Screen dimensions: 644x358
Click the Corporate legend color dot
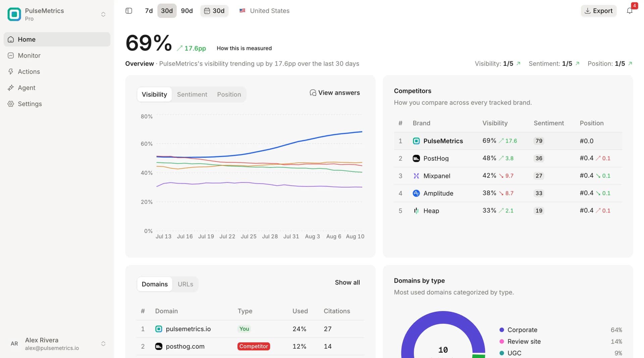tap(501, 330)
